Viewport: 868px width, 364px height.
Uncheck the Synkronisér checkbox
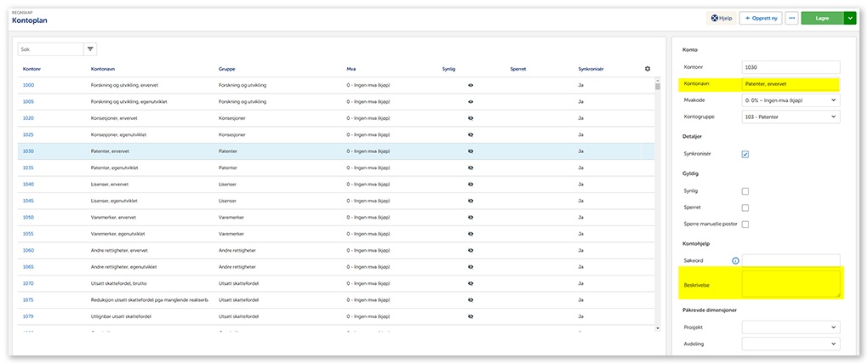(x=745, y=155)
